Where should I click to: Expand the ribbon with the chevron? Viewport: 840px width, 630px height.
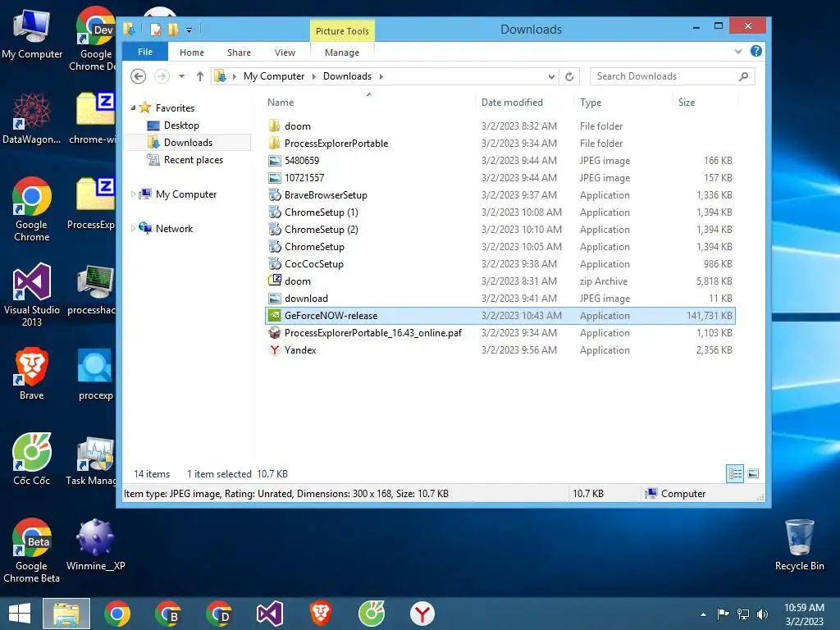738,52
